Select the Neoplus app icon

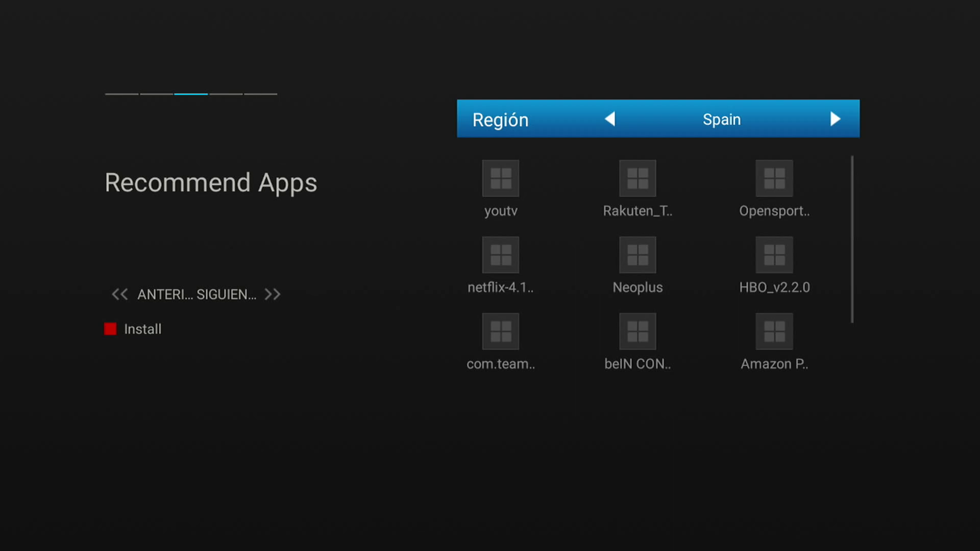(637, 255)
